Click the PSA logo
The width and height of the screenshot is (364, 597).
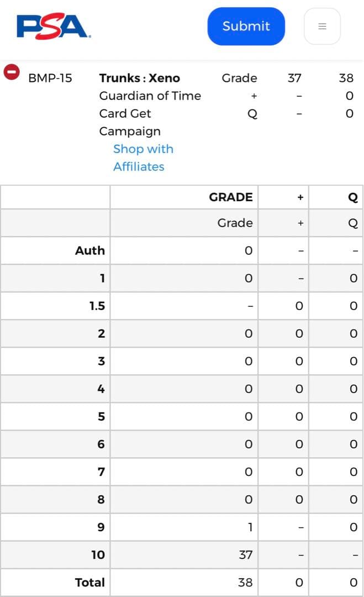54,27
